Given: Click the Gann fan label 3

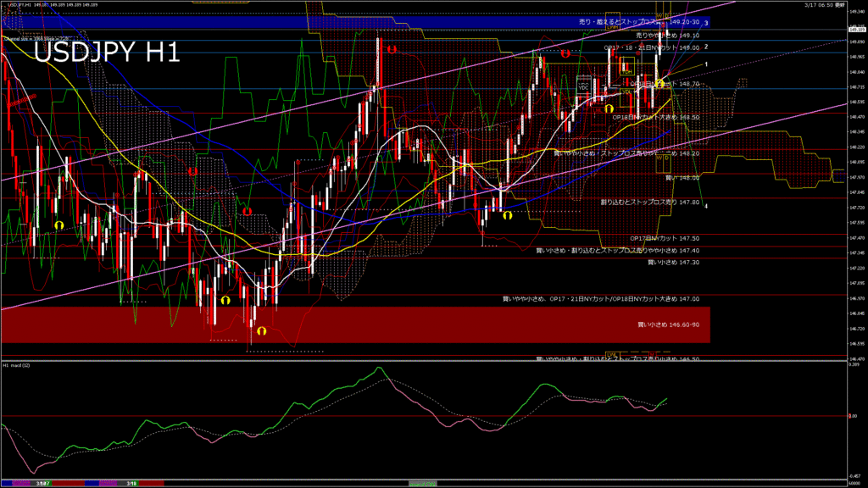Looking at the screenshot, I should tap(706, 23).
